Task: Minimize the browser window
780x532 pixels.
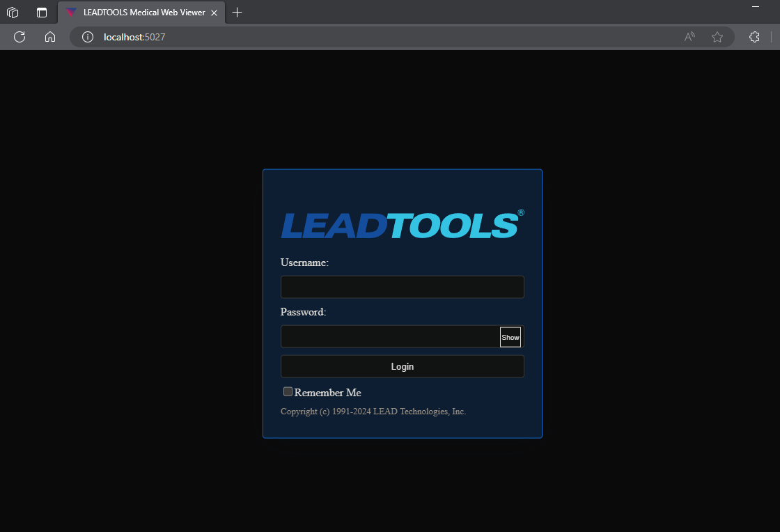Action: [755, 6]
